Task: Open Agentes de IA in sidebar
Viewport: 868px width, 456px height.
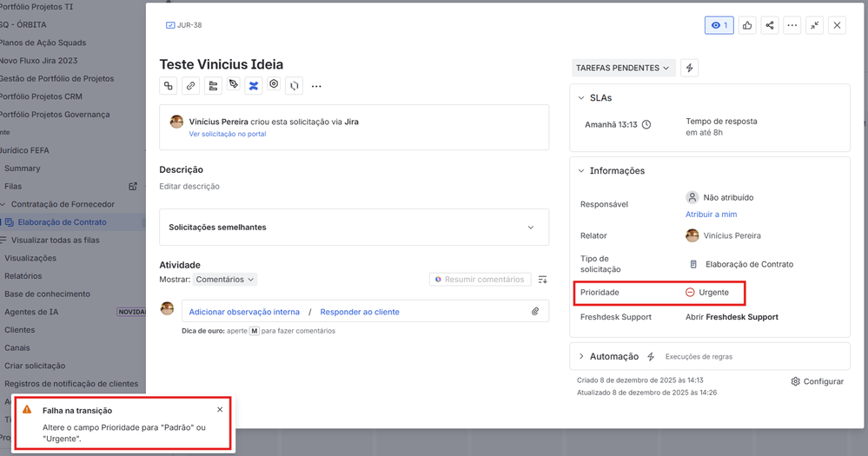Action: (31, 312)
